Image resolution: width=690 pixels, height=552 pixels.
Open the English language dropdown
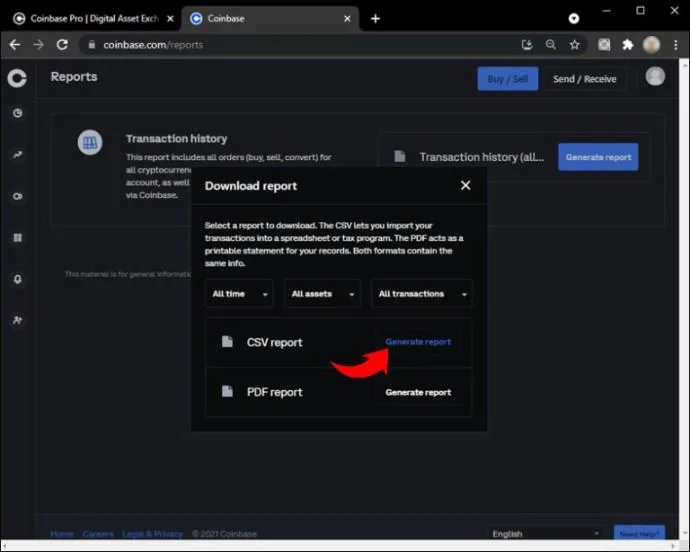[546, 534]
